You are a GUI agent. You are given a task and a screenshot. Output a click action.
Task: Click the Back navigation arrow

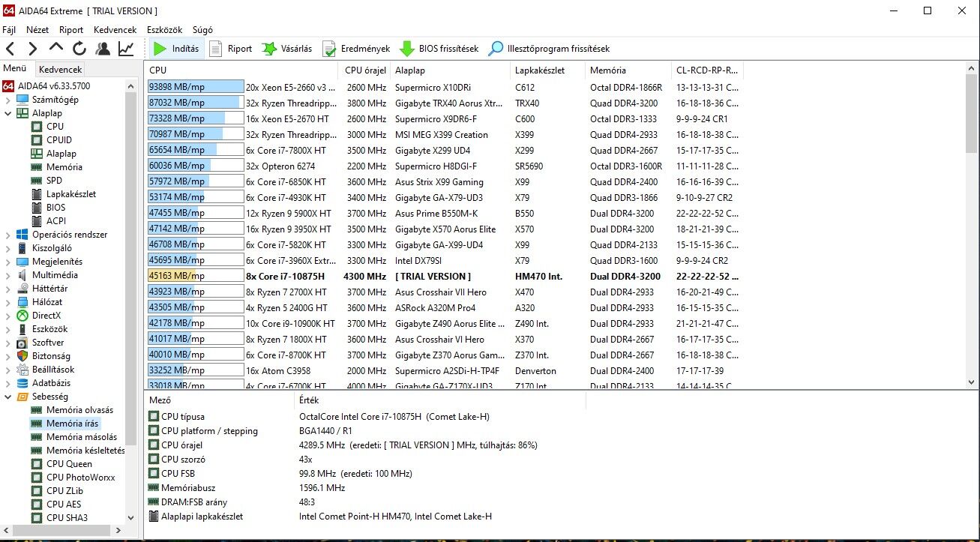click(x=10, y=49)
